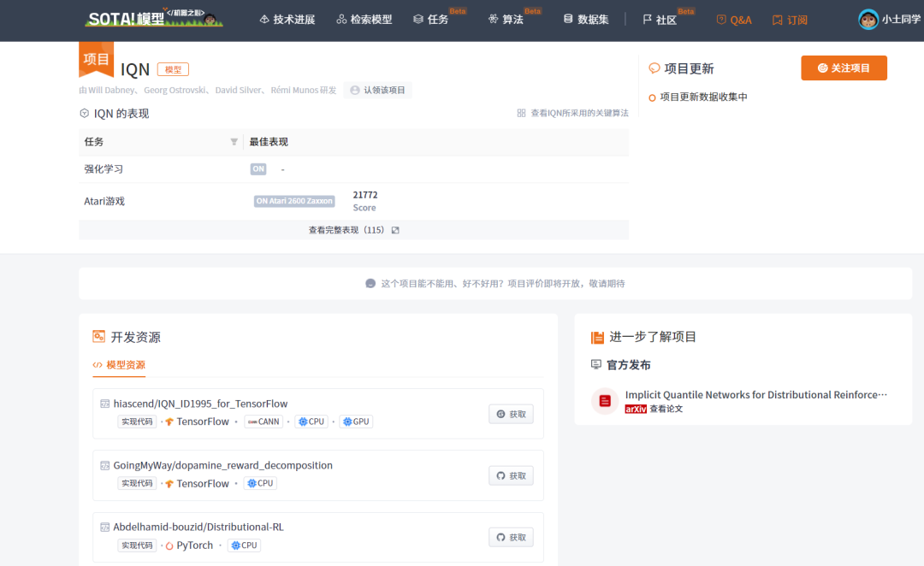
Task: Click the code icon beside hiascend/IQN_ID1995_for_TensorFlow
Action: pos(105,404)
